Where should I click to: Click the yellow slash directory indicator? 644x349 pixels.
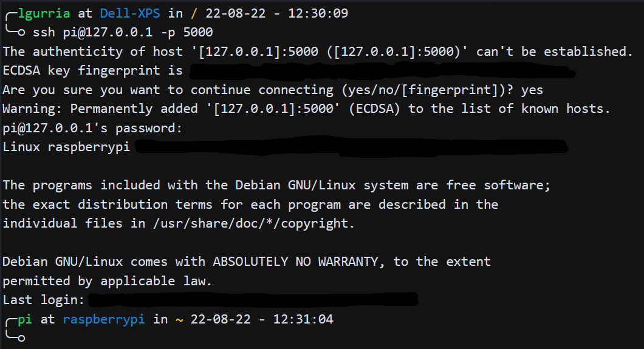(194, 13)
